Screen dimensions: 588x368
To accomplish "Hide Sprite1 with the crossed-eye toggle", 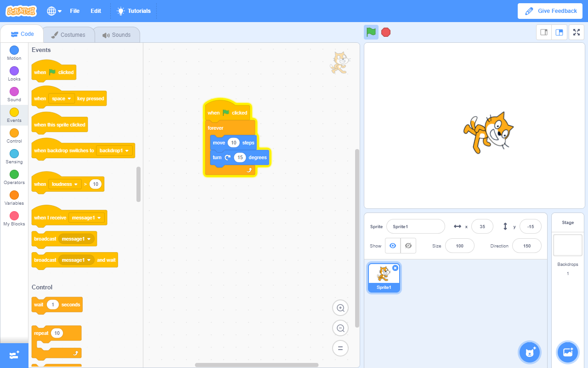I will pos(408,245).
